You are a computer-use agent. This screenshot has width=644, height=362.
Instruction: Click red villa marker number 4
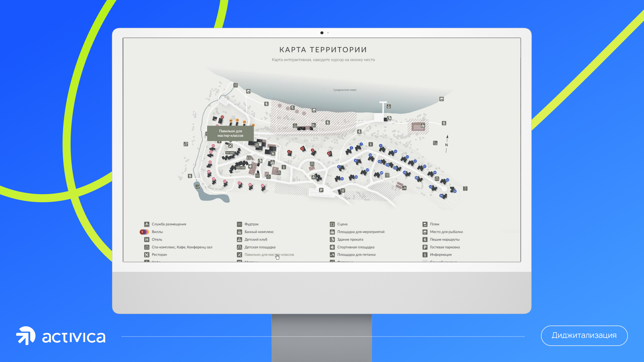point(328,153)
